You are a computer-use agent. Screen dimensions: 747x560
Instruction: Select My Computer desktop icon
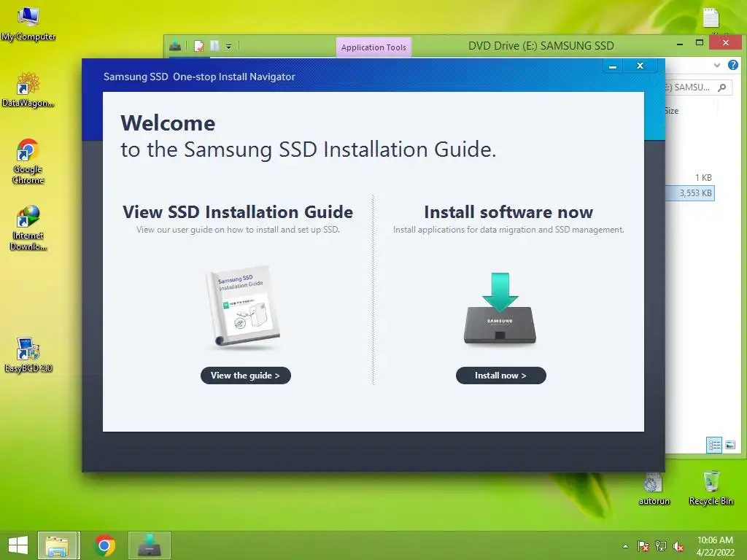[x=28, y=24]
